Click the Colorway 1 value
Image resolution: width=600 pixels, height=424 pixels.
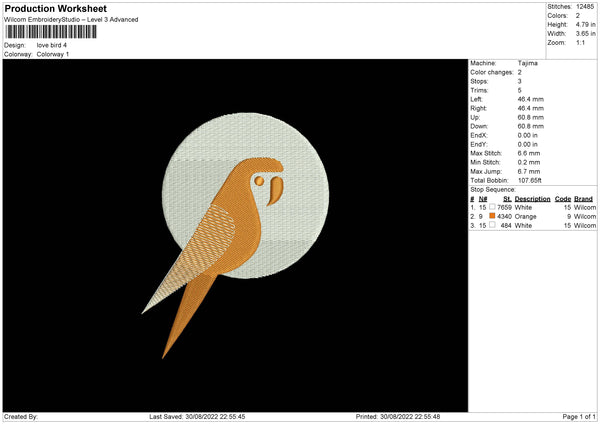click(x=53, y=54)
